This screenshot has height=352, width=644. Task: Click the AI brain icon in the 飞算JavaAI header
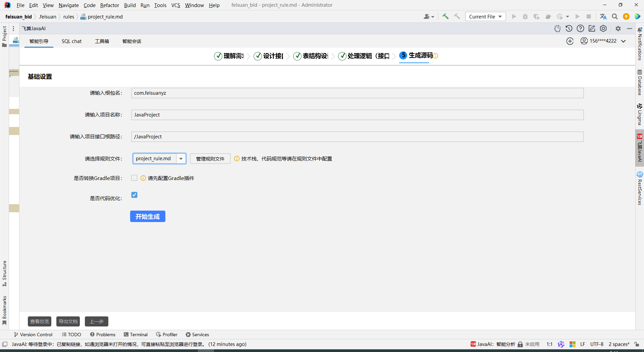tap(557, 29)
